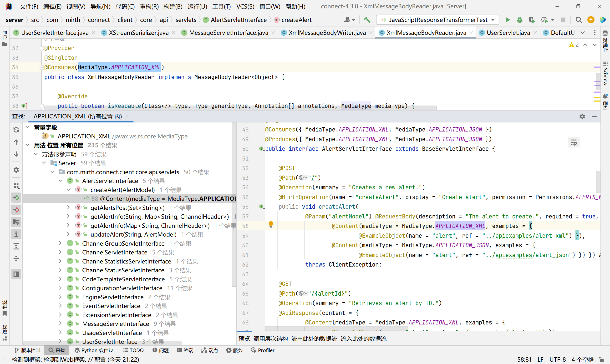The width and height of the screenshot is (610, 364).
Task: Hide the find tool window
Action: pos(594,116)
